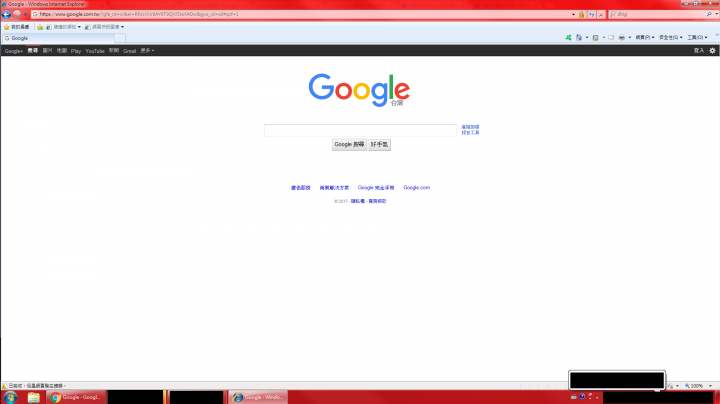Image resolution: width=720 pixels, height=404 pixels.
Task: Open the first favorites bar dropdown item
Action: pyautogui.click(x=63, y=27)
